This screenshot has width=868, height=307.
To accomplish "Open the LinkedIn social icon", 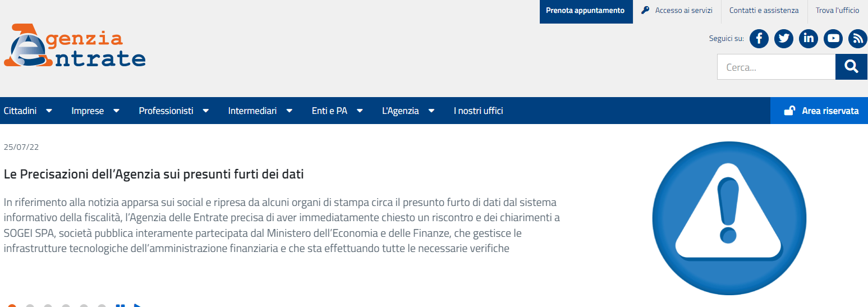I will pyautogui.click(x=809, y=38).
